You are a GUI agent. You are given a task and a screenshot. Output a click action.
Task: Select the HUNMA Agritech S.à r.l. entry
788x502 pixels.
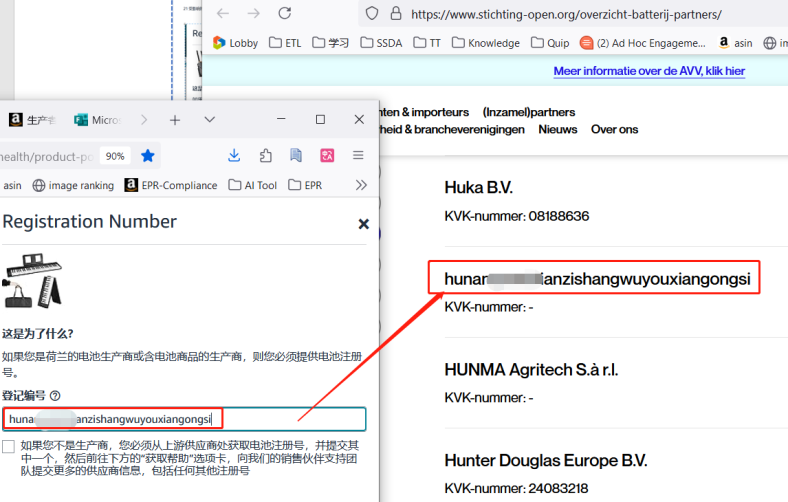[531, 370]
